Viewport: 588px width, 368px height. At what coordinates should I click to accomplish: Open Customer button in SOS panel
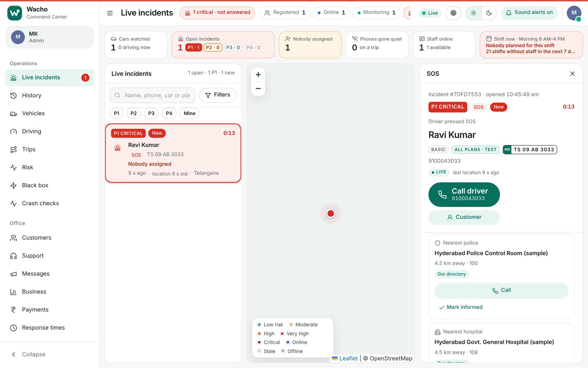(464, 217)
